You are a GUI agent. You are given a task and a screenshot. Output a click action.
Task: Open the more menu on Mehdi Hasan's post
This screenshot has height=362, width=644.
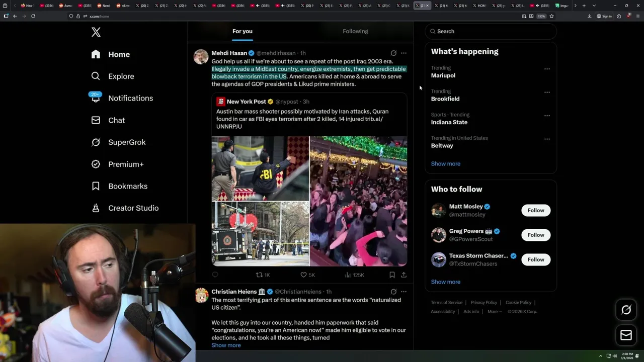404,53
